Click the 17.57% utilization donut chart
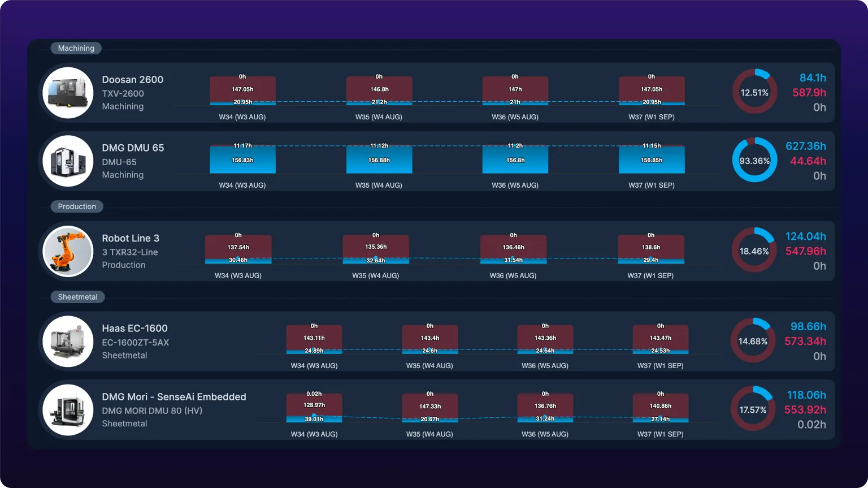This screenshot has width=868, height=488. tap(753, 409)
